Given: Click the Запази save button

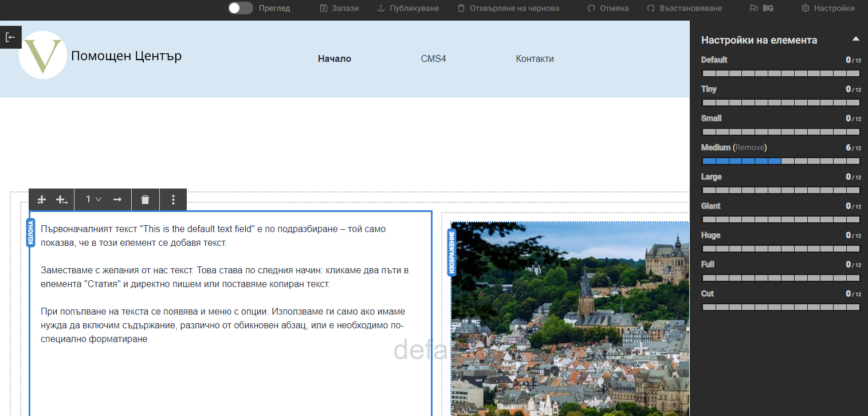Looking at the screenshot, I should [x=339, y=8].
